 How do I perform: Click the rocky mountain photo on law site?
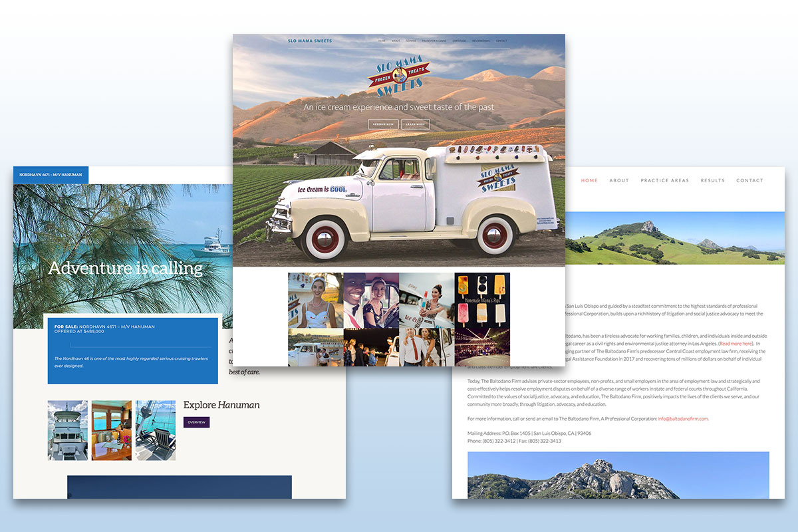[x=618, y=475]
